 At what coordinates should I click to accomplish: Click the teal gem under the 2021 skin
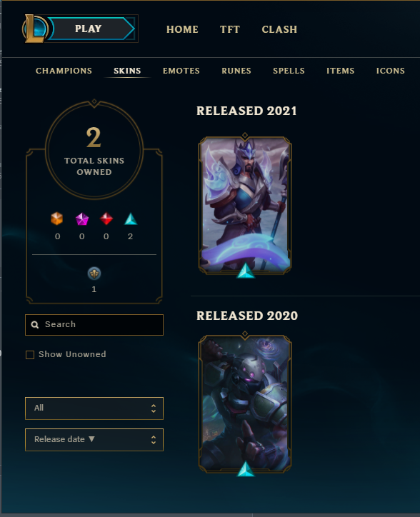[246, 271]
